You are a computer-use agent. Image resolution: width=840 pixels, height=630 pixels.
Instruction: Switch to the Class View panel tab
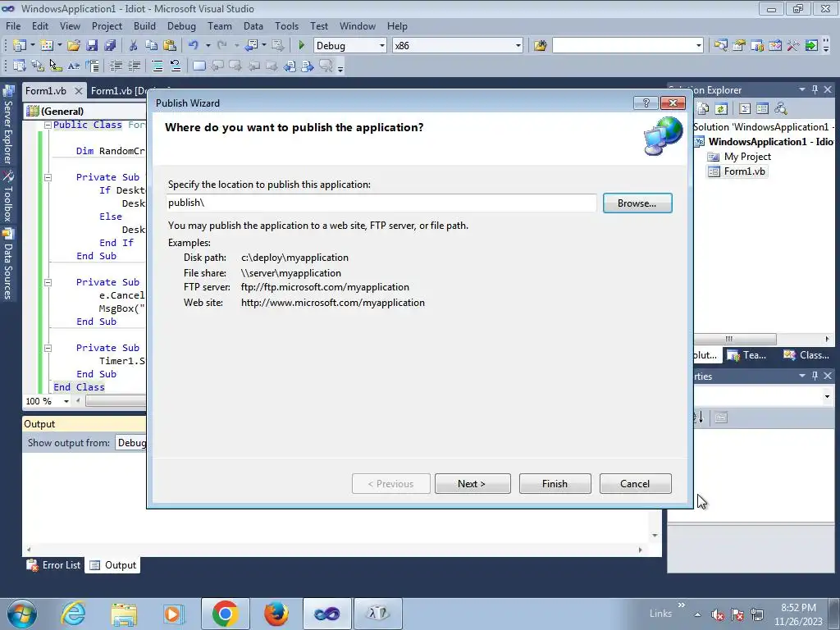pyautogui.click(x=806, y=355)
